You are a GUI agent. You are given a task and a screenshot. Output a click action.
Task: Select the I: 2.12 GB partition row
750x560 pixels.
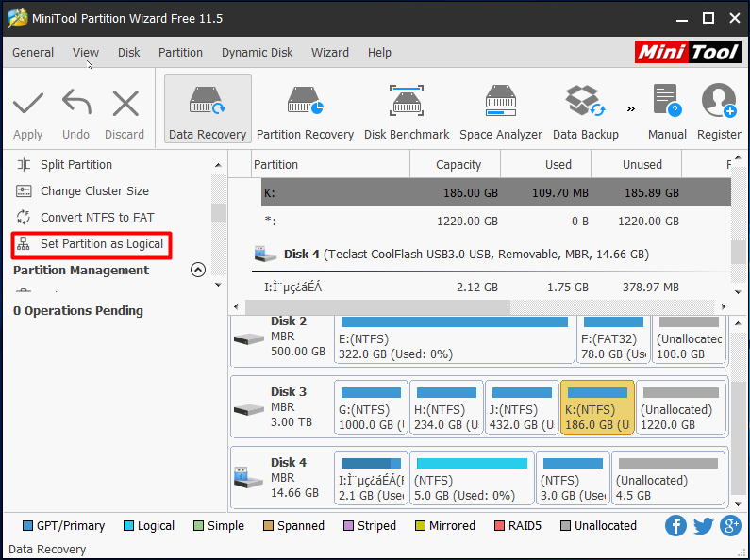tap(495, 288)
